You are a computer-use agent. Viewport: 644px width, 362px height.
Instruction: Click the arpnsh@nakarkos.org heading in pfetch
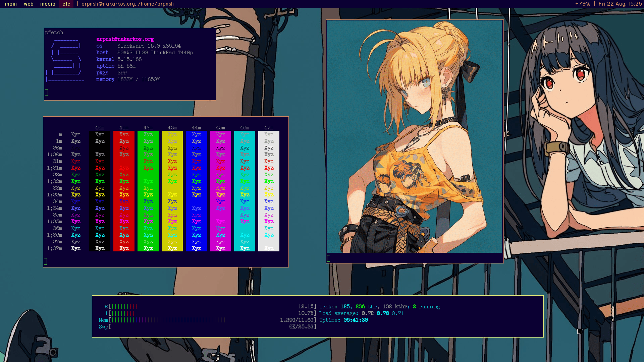[x=125, y=39]
